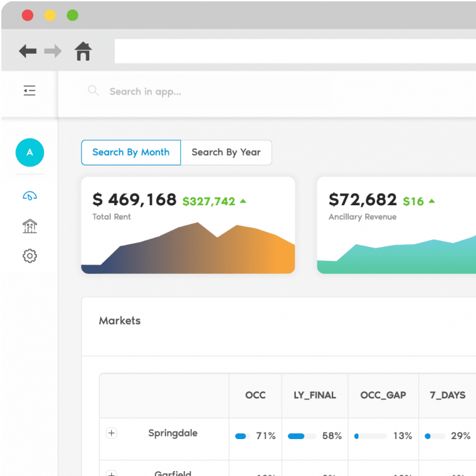Collapse the left navigation sidebar

point(29,90)
